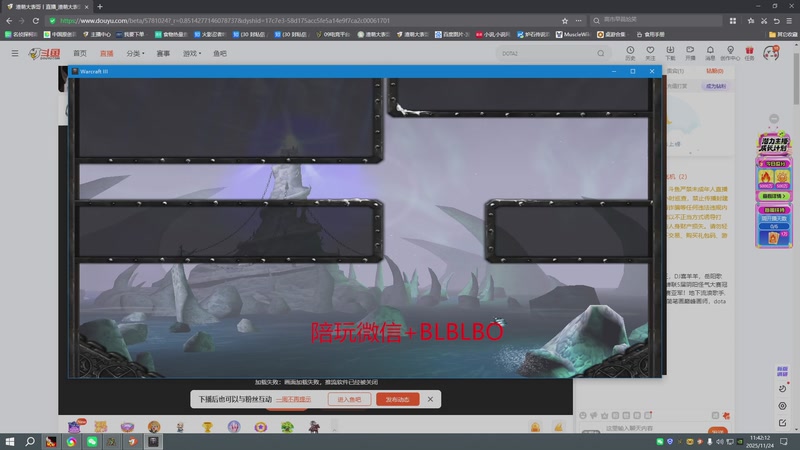
Task: Click the red 发布动态 button
Action: pyautogui.click(x=397, y=399)
